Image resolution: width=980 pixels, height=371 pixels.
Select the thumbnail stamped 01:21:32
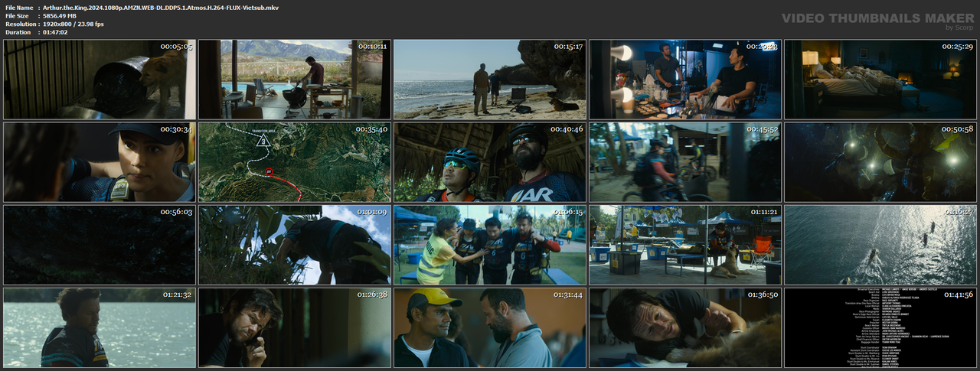(x=98, y=327)
